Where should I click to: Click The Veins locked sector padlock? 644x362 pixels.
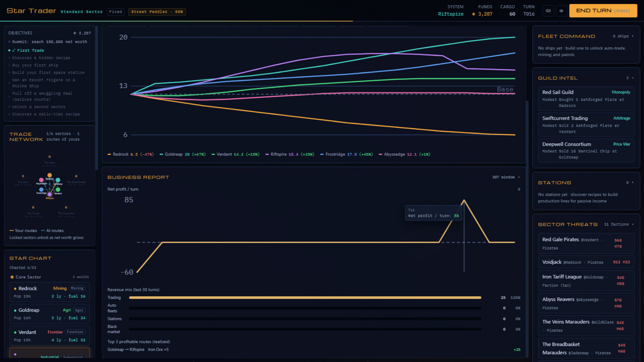point(50,157)
